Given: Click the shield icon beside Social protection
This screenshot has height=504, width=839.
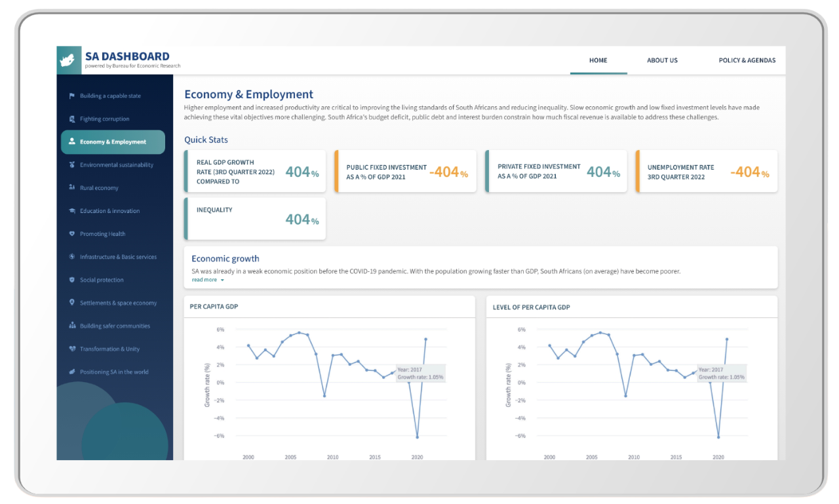Looking at the screenshot, I should tap(72, 280).
